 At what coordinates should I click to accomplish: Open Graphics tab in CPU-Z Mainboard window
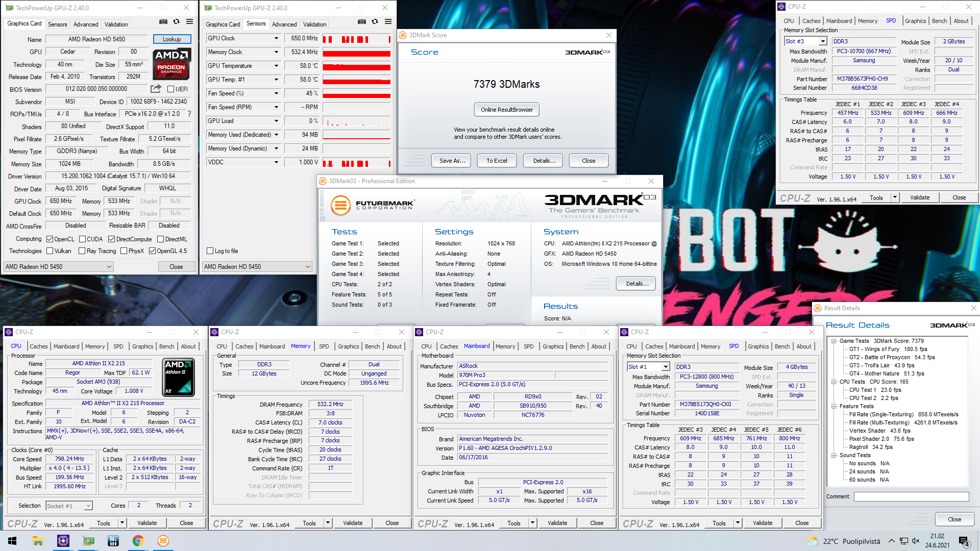pos(553,346)
